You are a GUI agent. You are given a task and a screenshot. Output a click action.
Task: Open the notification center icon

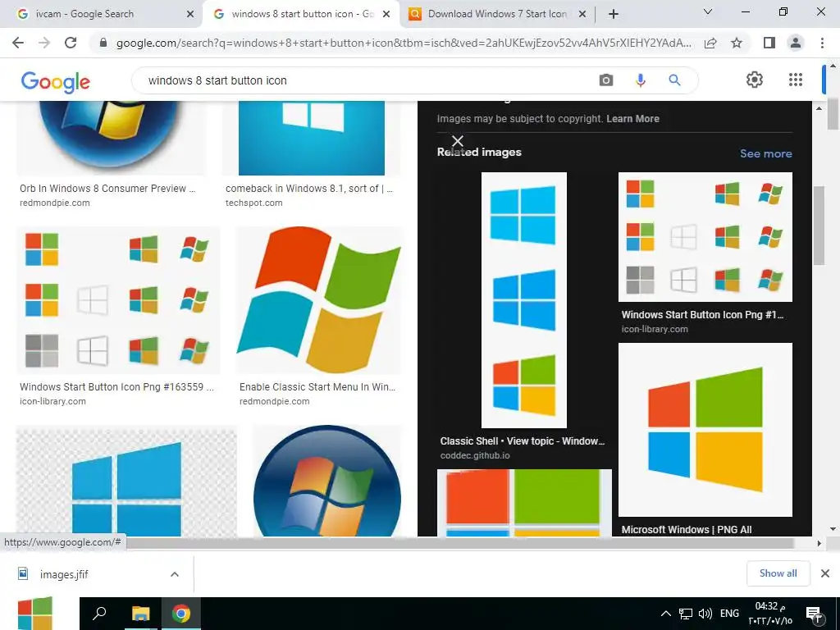[x=814, y=614]
